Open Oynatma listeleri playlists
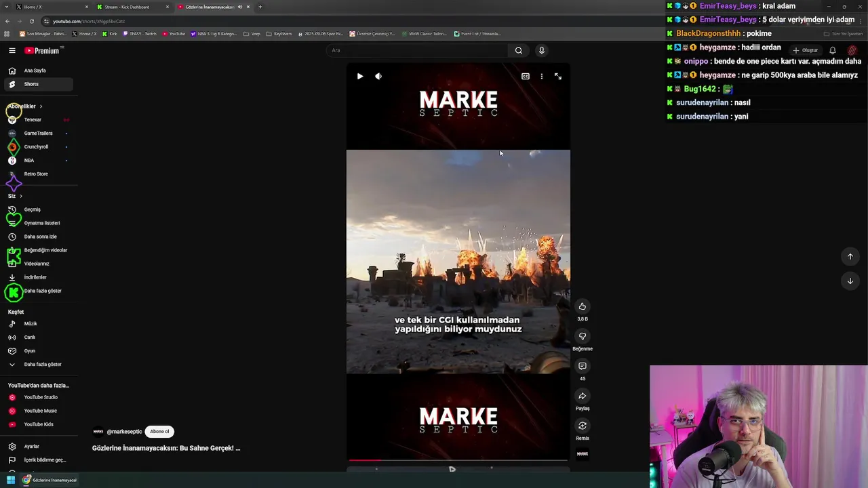This screenshot has height=488, width=868. point(38,223)
